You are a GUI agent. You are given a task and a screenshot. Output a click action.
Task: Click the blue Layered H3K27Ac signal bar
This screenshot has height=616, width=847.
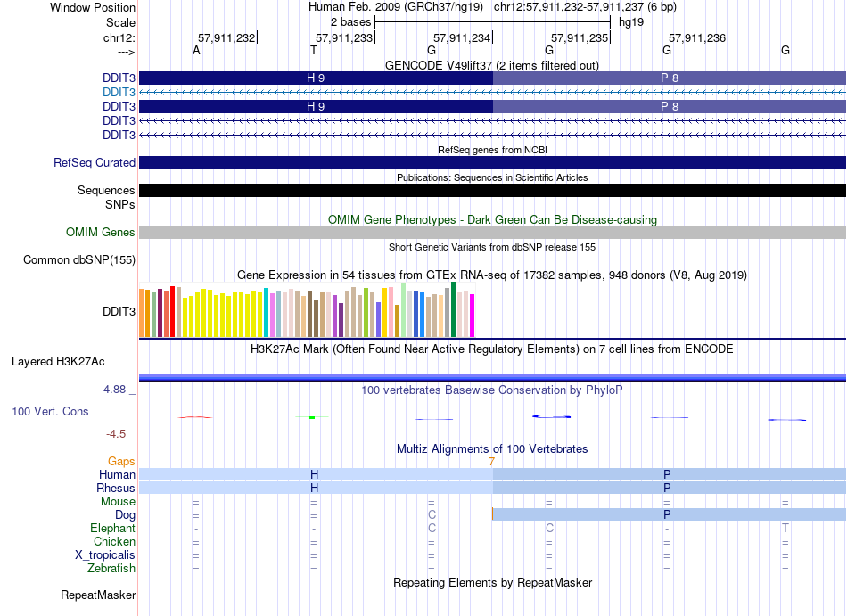(492, 378)
